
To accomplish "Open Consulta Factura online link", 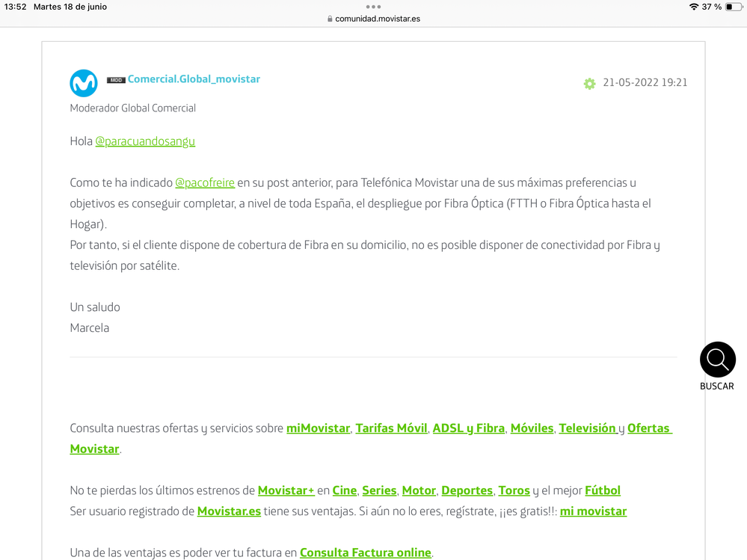I will click(365, 553).
